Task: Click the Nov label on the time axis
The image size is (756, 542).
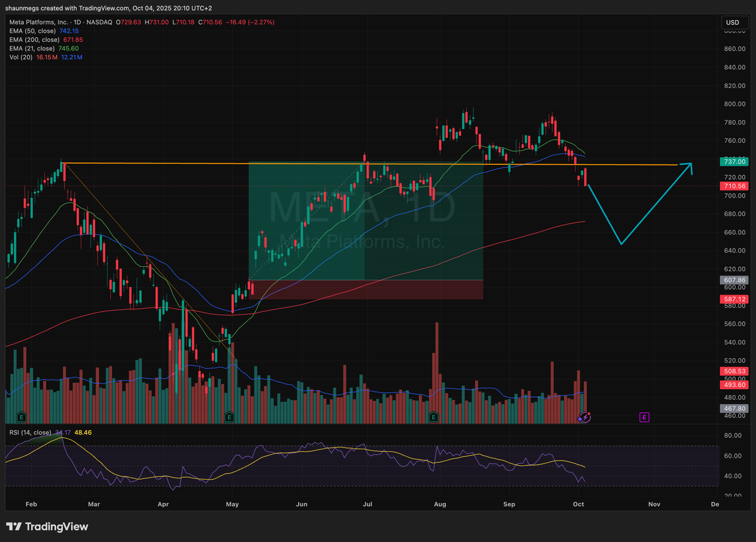Action: point(654,504)
